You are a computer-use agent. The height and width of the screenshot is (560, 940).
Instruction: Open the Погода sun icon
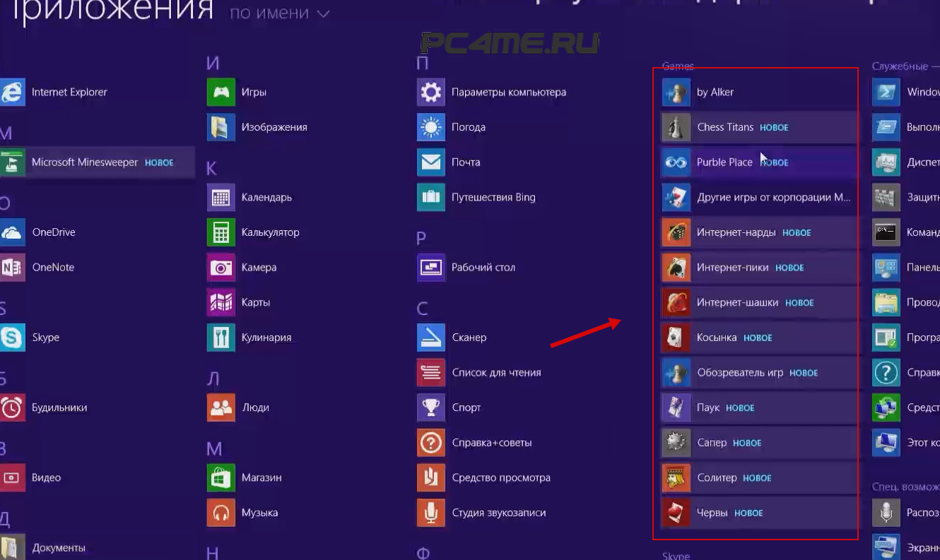[x=431, y=127]
